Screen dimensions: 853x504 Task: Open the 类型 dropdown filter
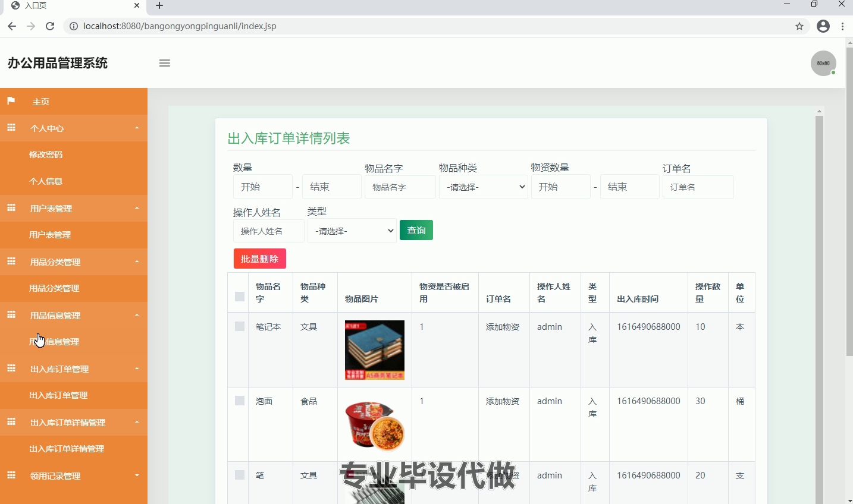[352, 231]
